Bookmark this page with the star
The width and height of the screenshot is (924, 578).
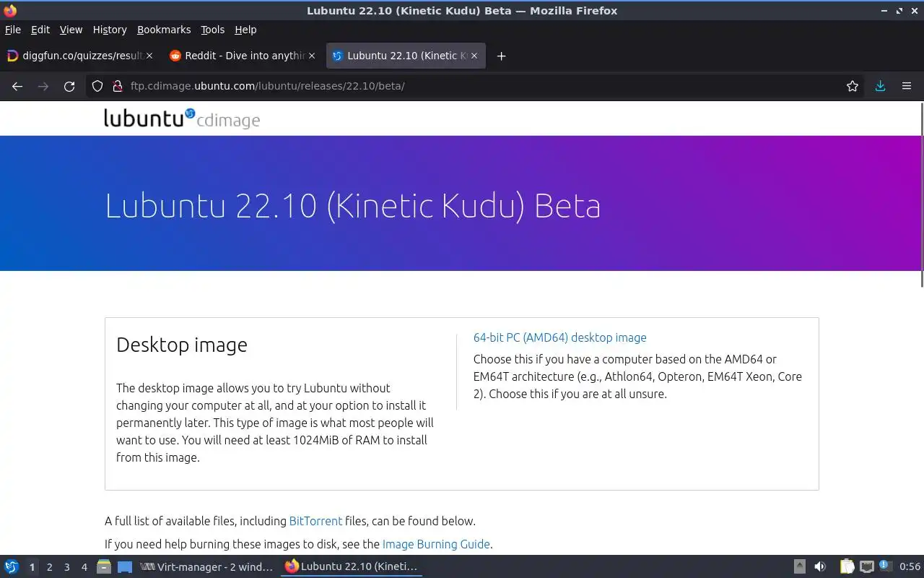(x=853, y=86)
